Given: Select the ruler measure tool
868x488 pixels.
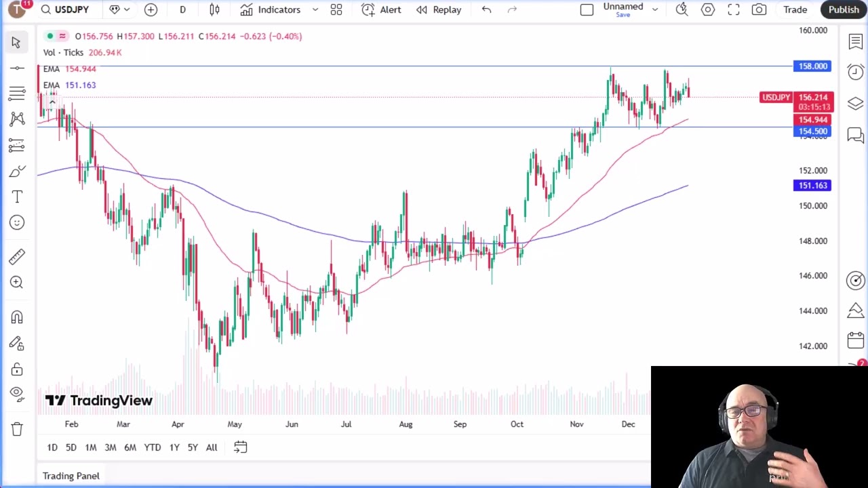Looking at the screenshot, I should tap(16, 256).
